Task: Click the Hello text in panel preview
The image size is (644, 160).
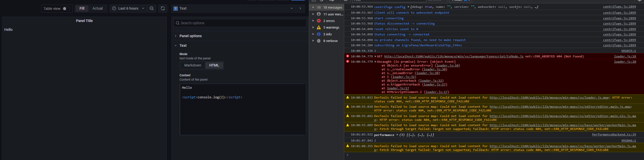Action: (8, 30)
